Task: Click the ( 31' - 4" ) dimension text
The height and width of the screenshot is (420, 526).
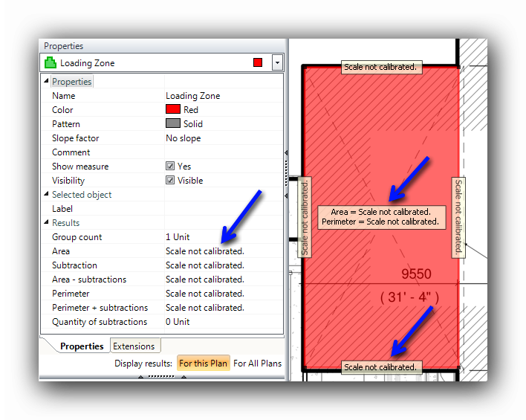Action: pyautogui.click(x=409, y=297)
